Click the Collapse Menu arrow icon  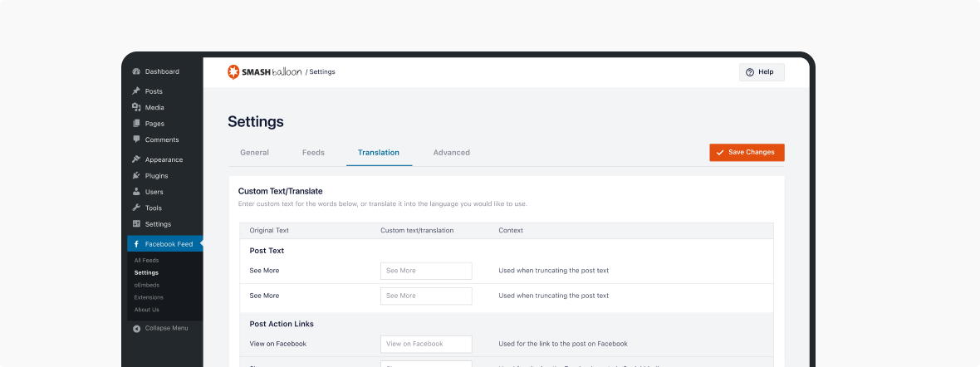tap(136, 328)
